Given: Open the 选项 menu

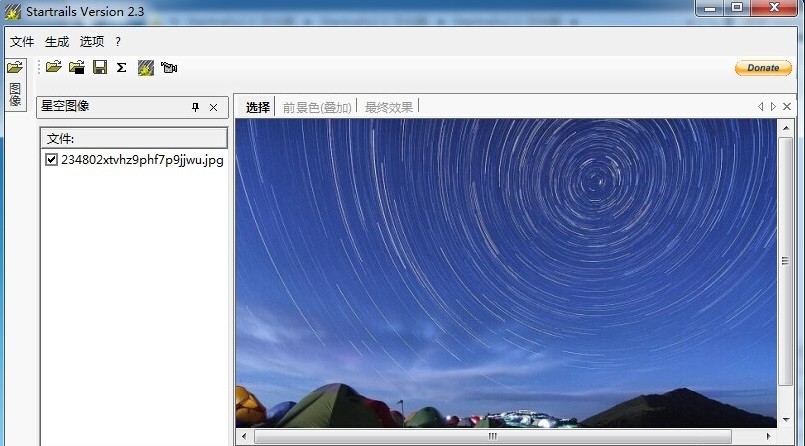Looking at the screenshot, I should 92,42.
